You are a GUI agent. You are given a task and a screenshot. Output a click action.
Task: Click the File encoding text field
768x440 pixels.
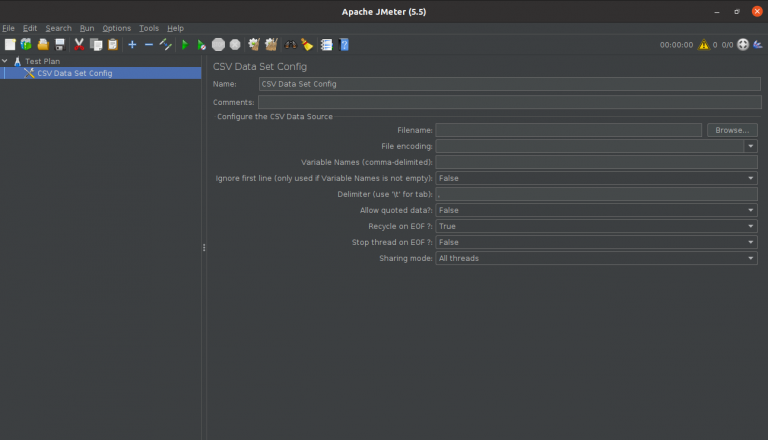[589, 146]
